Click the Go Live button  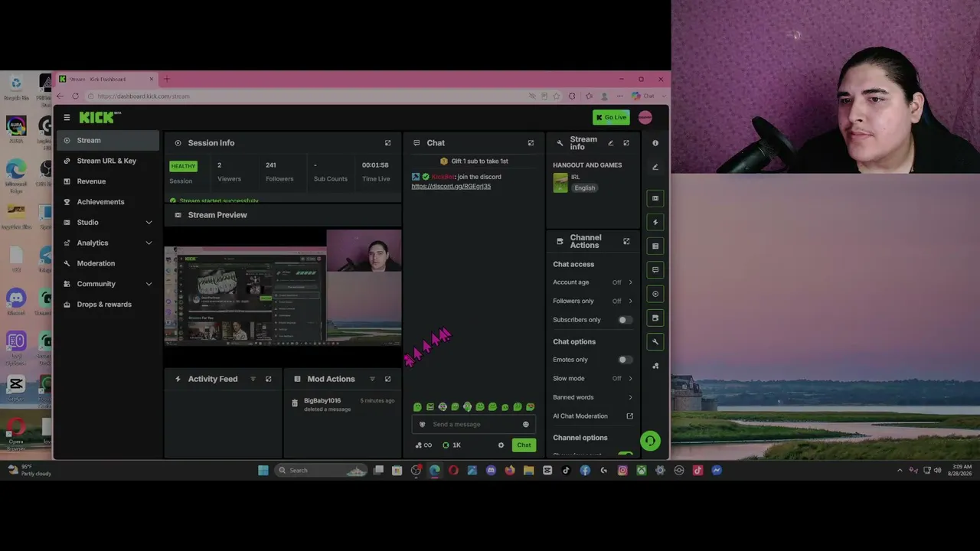611,117
